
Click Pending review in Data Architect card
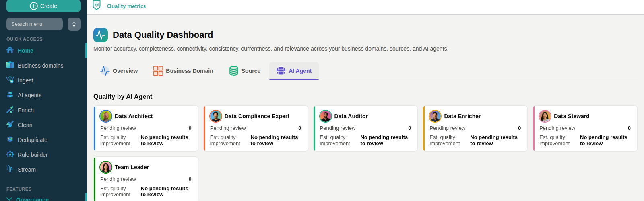118,128
